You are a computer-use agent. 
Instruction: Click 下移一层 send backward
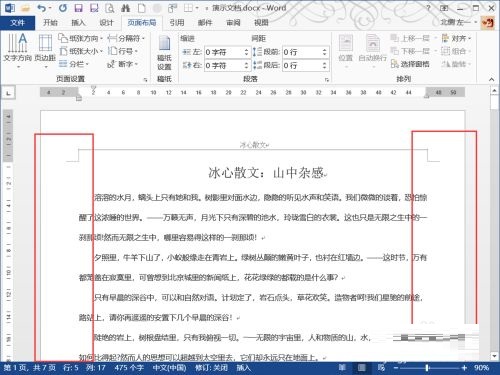tap(411, 51)
